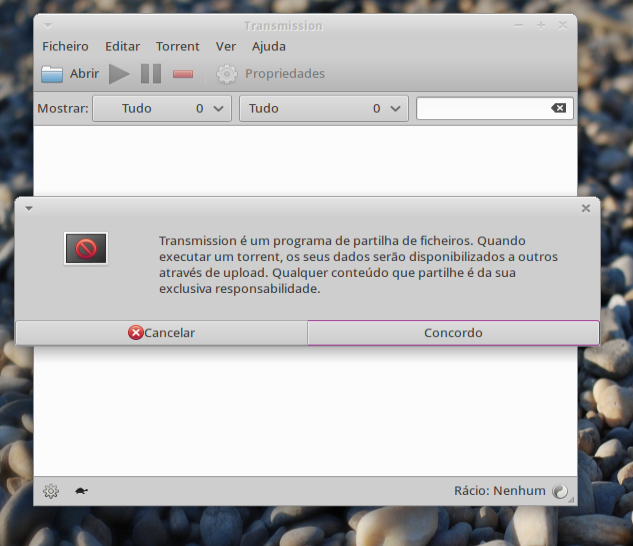
Task: Click inside the torrent search field
Action: click(x=480, y=108)
